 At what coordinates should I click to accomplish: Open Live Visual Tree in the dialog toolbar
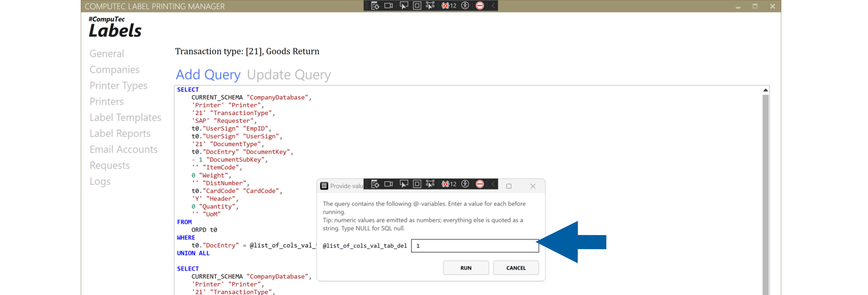pyautogui.click(x=375, y=184)
